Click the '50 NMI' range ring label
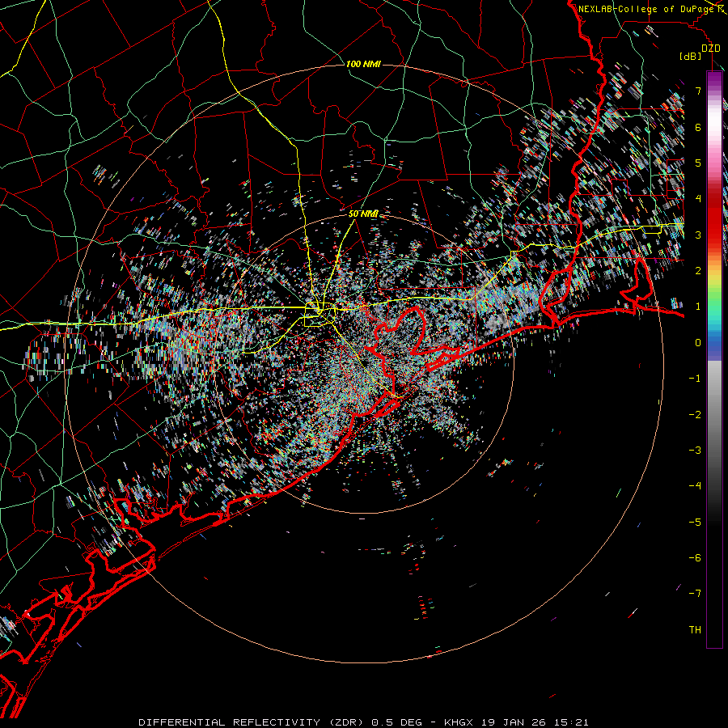This screenshot has width=728, height=728. coord(363,214)
